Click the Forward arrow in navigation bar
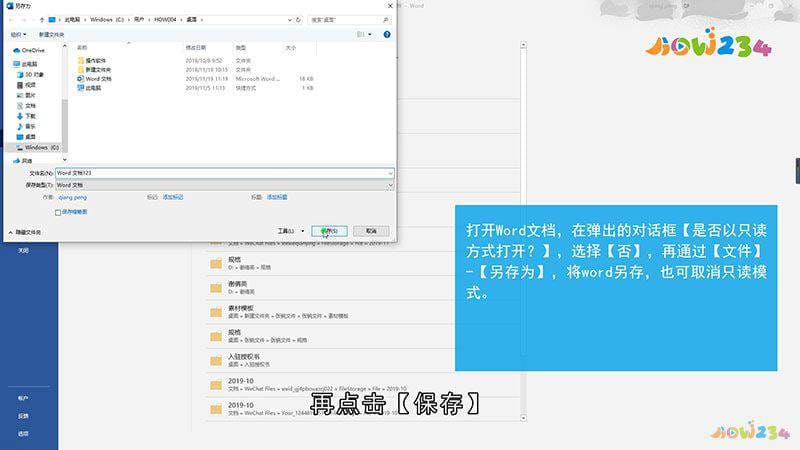 pyautogui.click(x=25, y=19)
